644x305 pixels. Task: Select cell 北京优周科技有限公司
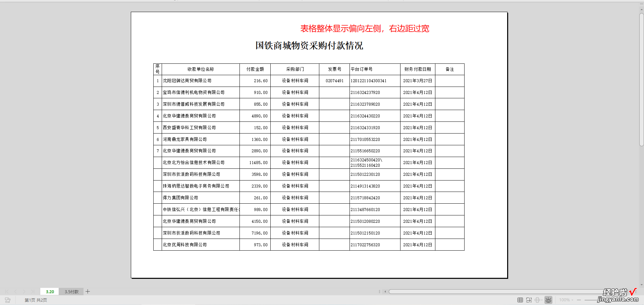[201, 245]
